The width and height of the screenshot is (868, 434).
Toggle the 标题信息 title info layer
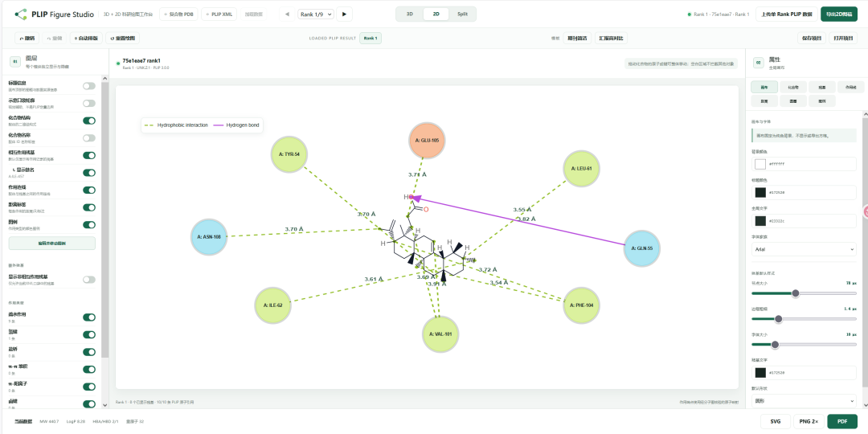(x=88, y=86)
